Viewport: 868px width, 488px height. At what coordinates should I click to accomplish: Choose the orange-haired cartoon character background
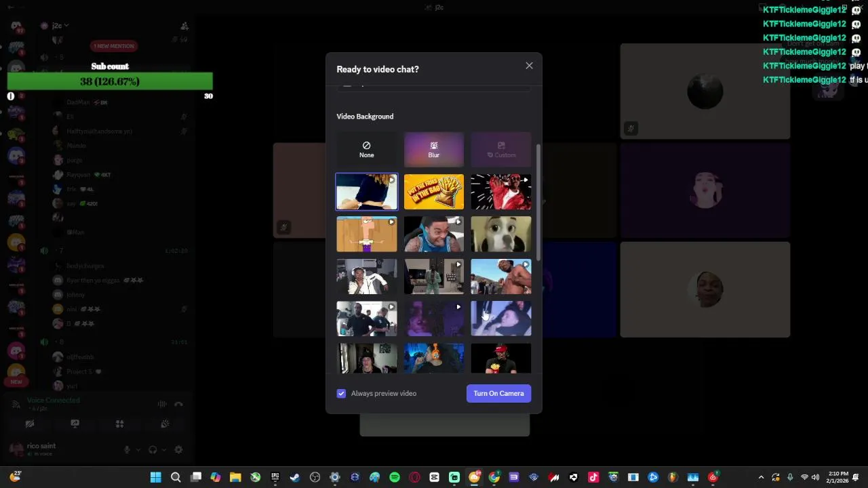tap(366, 234)
